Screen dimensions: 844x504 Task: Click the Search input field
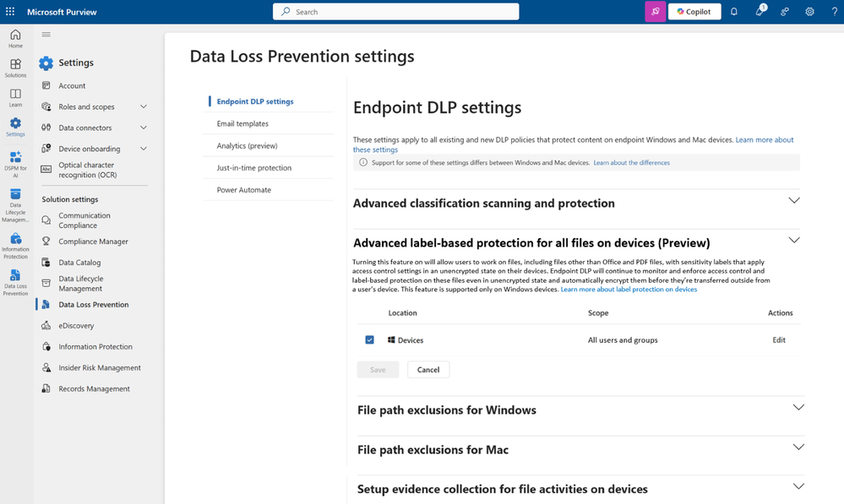pos(395,11)
